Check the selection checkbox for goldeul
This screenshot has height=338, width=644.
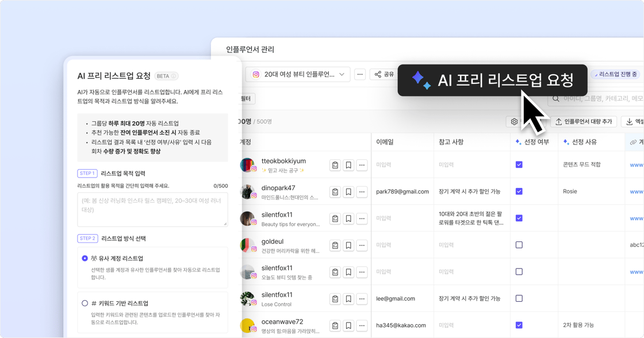[x=519, y=245]
